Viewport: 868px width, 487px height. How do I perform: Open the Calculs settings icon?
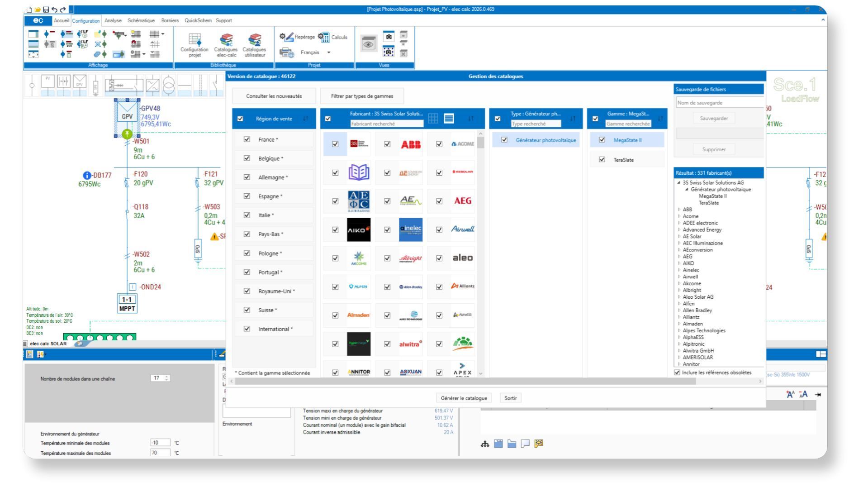(x=324, y=38)
